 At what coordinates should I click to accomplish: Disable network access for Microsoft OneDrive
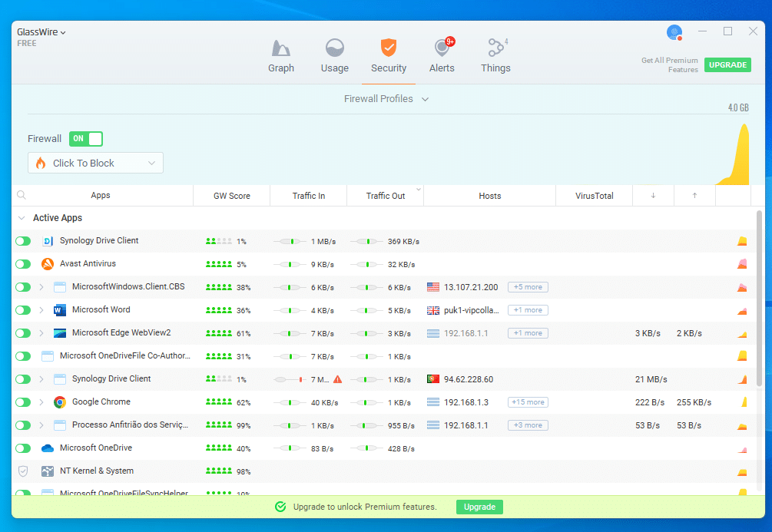pos(23,448)
